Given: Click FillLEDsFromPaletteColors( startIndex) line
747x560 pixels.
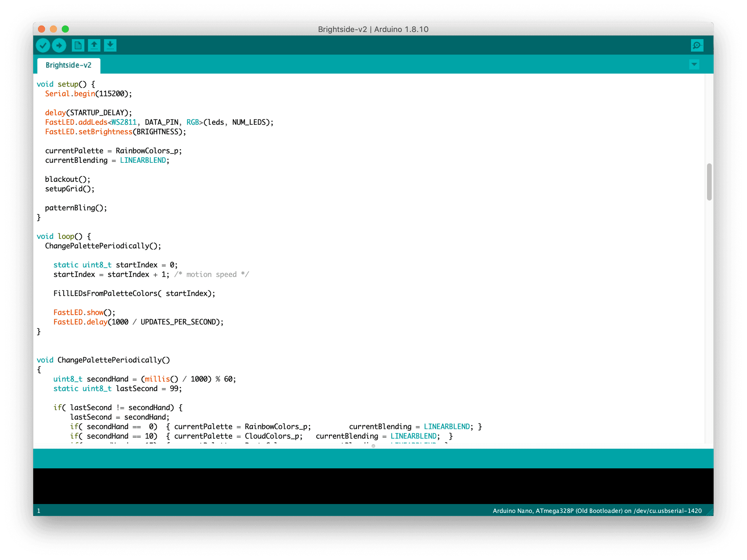Looking at the screenshot, I should point(134,293).
